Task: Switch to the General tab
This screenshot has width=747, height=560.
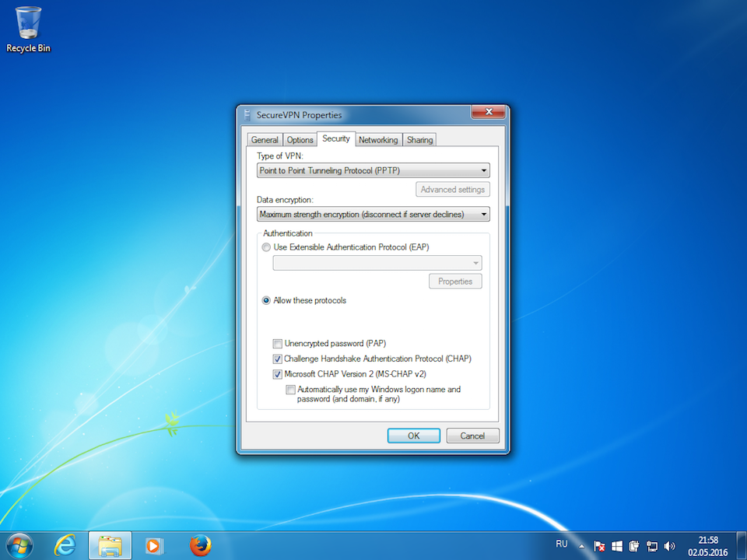Action: [x=265, y=139]
